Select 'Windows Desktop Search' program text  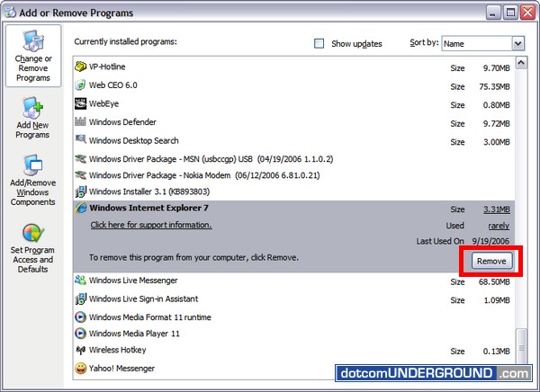coord(133,140)
